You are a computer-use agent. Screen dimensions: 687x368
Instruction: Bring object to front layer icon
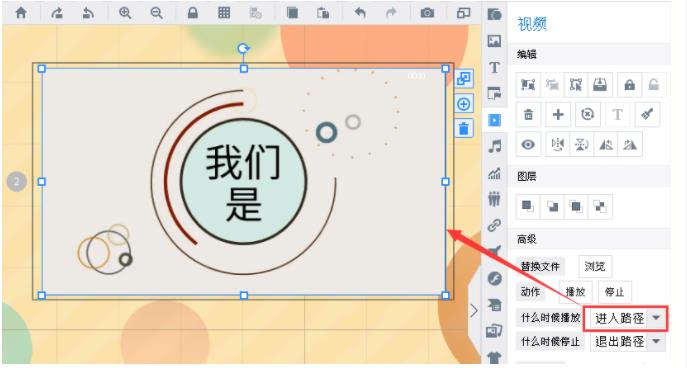point(528,206)
